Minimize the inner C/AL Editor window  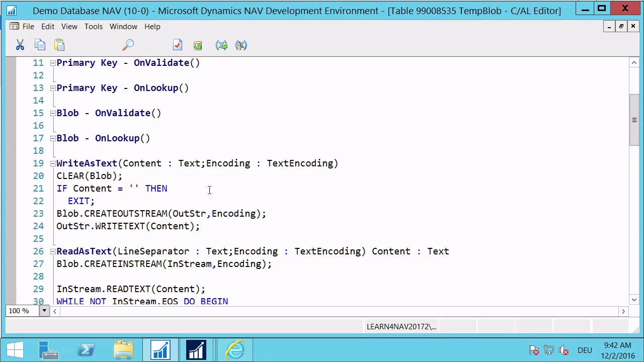pos(609,27)
